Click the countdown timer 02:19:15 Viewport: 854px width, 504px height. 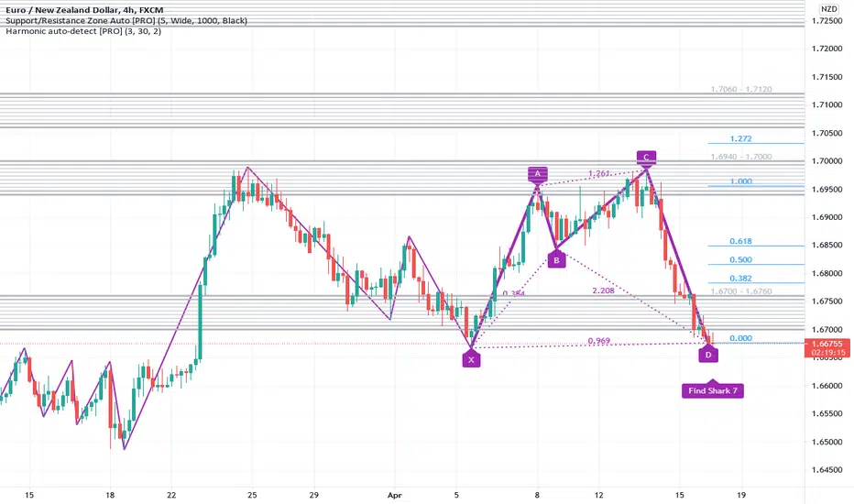click(x=827, y=353)
